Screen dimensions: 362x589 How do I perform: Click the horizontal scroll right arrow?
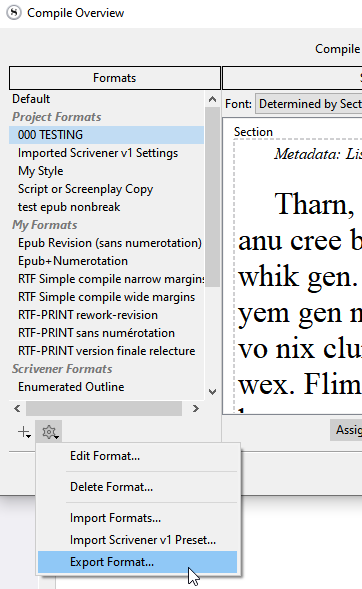click(196, 409)
